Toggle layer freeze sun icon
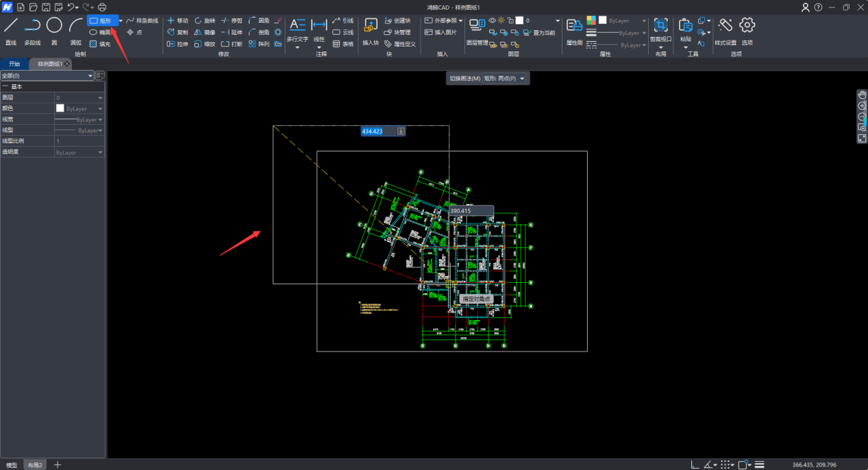Viewport: 868px width, 470px height. click(x=501, y=21)
